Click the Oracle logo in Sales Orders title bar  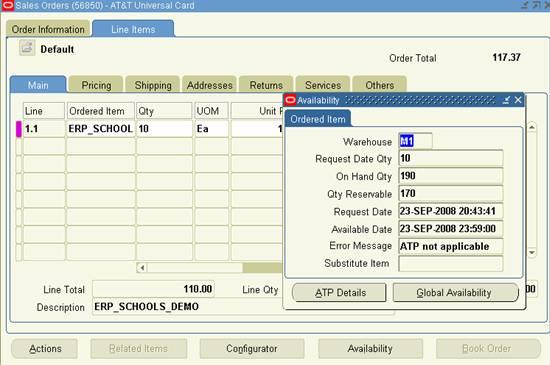pyautogui.click(x=7, y=5)
